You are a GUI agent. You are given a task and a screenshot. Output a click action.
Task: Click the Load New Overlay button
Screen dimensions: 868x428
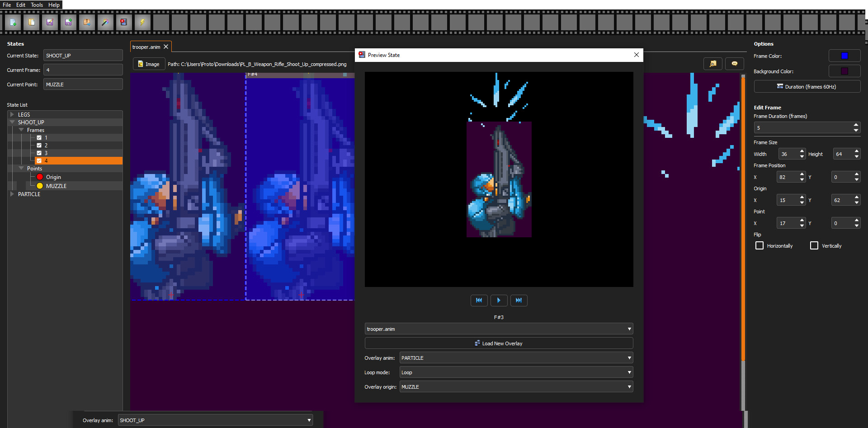point(499,343)
